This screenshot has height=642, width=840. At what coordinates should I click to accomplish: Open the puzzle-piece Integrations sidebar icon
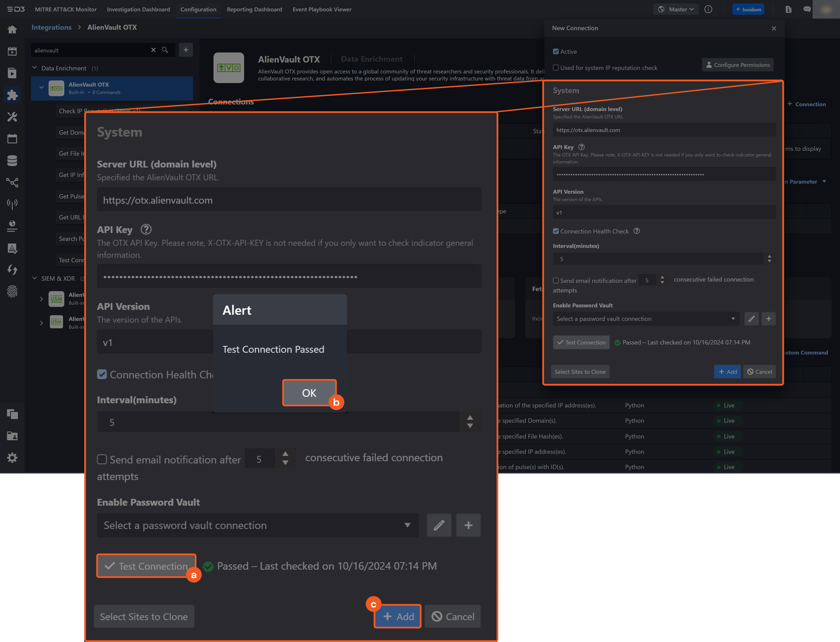pyautogui.click(x=12, y=95)
